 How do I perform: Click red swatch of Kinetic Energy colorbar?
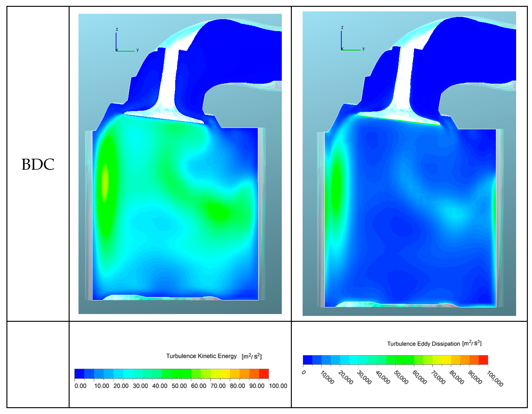[264, 374]
